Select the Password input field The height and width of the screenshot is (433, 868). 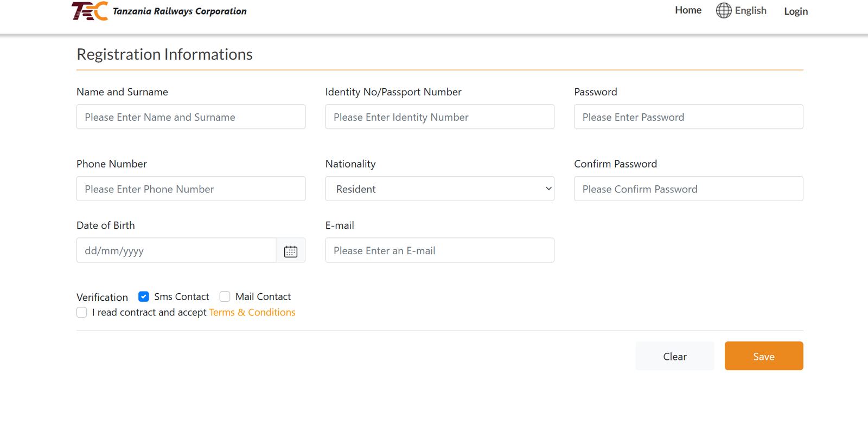point(688,117)
